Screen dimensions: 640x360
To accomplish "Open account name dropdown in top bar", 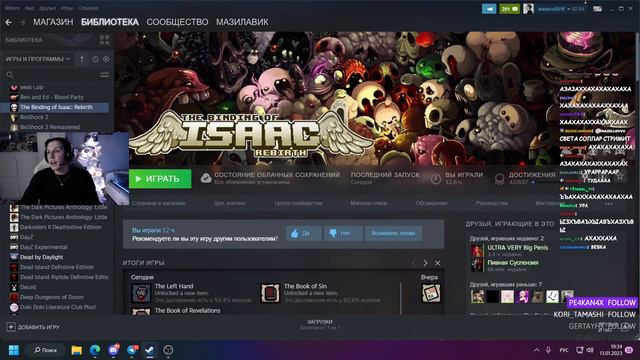I will pos(561,9).
